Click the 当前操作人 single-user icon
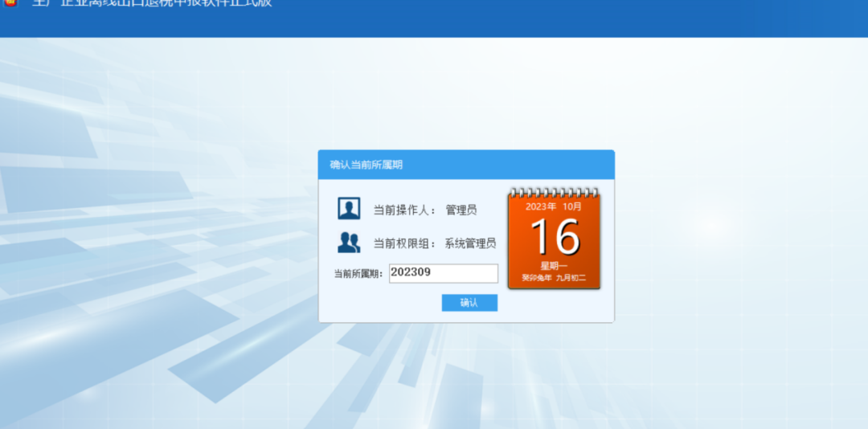 click(x=349, y=209)
